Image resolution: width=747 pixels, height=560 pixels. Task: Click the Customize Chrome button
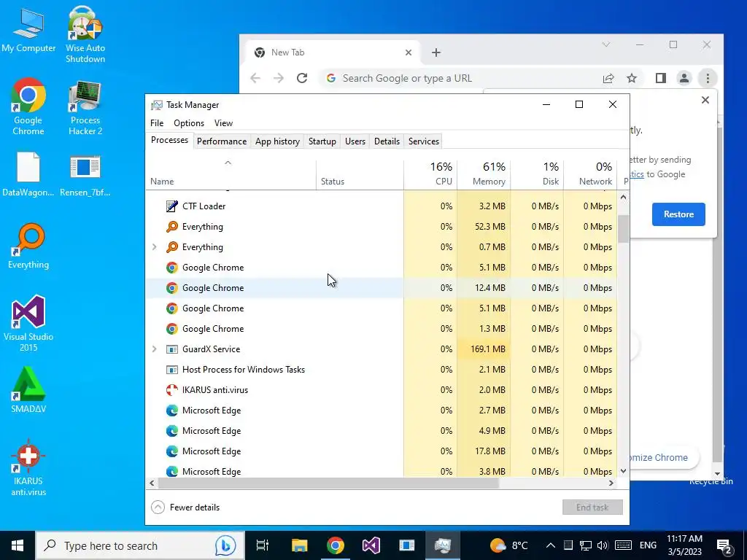663,458
